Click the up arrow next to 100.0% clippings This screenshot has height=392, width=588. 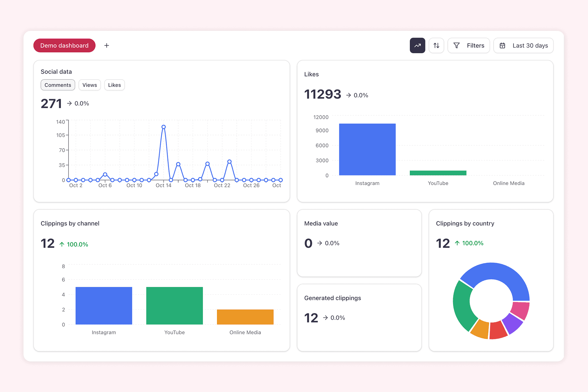[62, 244]
